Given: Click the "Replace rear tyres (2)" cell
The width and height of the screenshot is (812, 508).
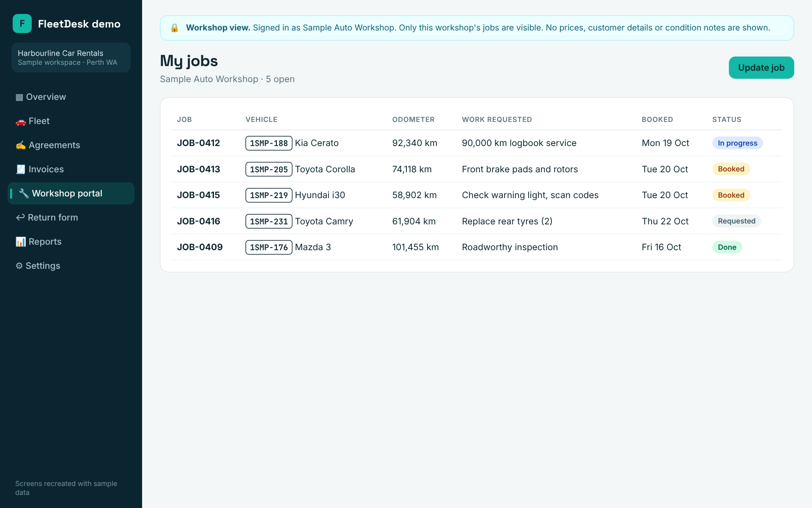Looking at the screenshot, I should click(x=507, y=221).
